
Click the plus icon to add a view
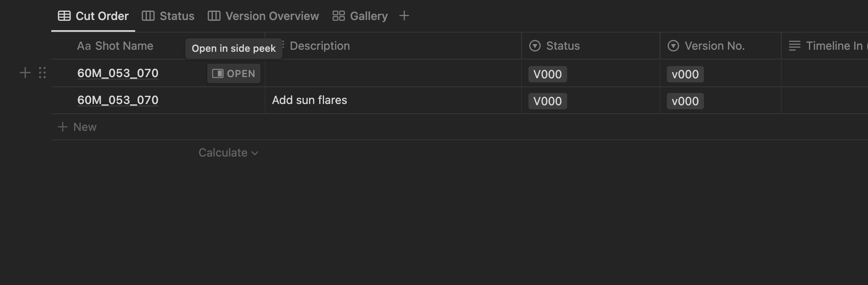[x=404, y=16]
